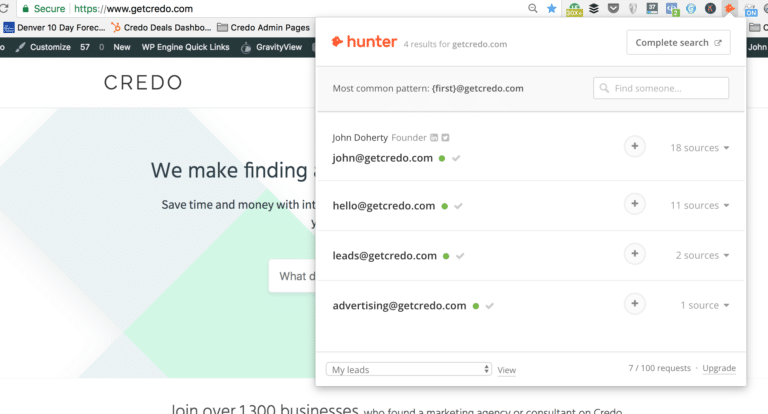Click the verified checkmark next to leads@getcredo.com
Image resolution: width=768 pixels, height=414 pixels.
(x=460, y=256)
